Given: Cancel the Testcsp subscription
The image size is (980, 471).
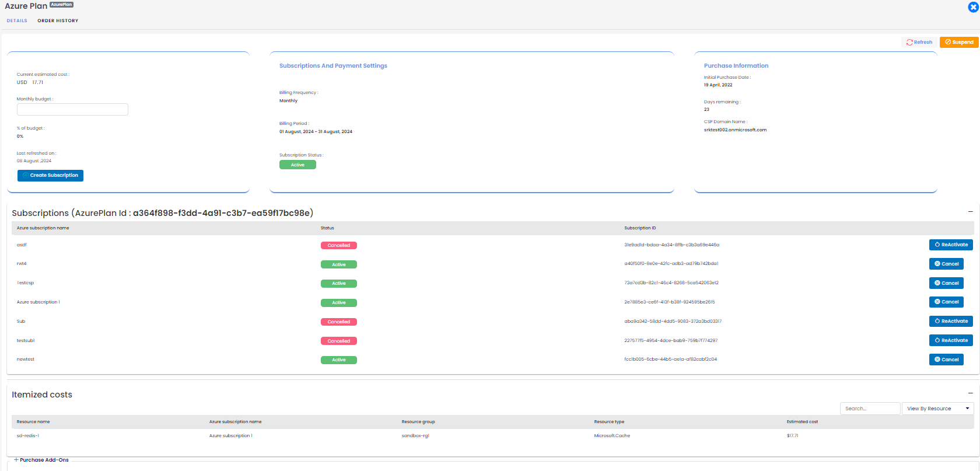Looking at the screenshot, I should click(x=946, y=283).
